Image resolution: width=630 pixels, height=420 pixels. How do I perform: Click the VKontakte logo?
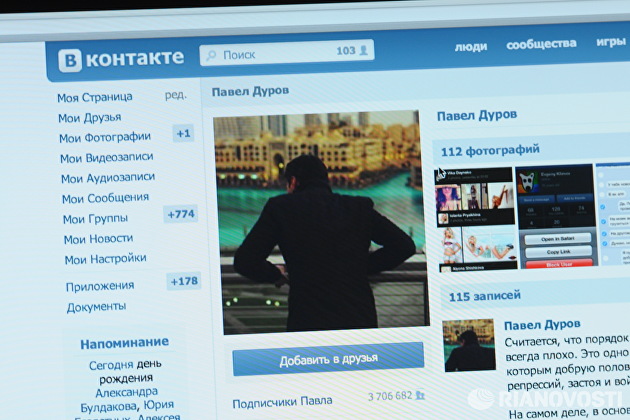coord(121,59)
